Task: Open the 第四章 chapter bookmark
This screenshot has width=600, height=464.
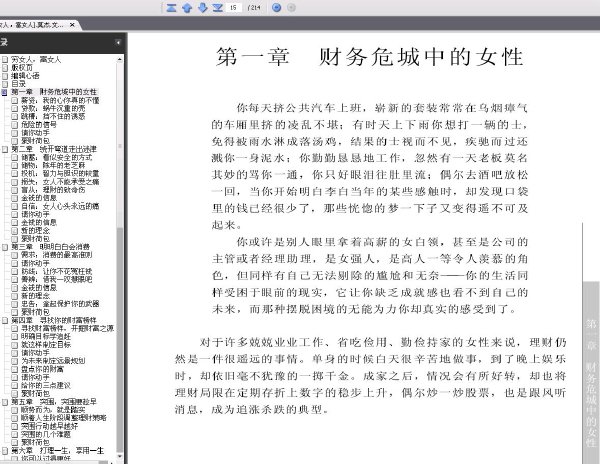Action: (54, 320)
